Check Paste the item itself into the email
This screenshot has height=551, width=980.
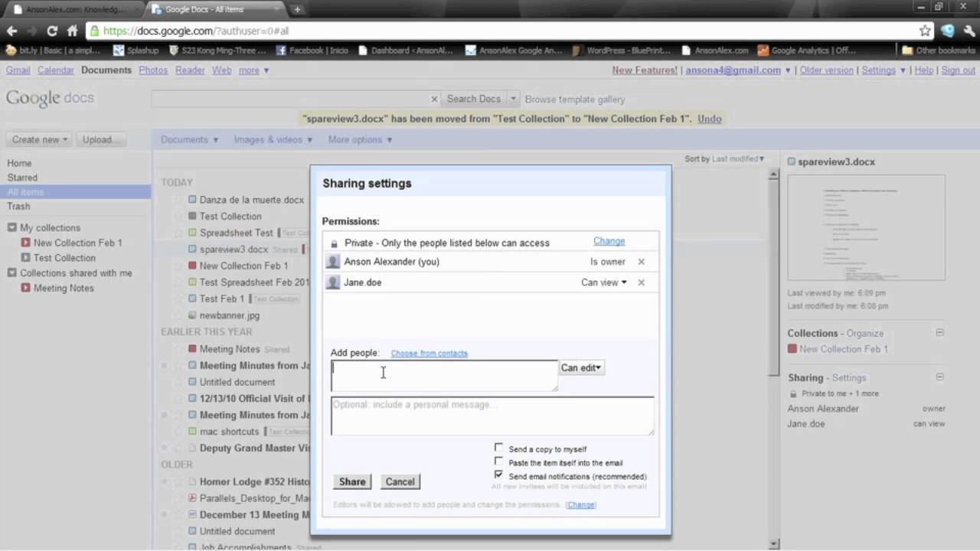click(x=499, y=461)
